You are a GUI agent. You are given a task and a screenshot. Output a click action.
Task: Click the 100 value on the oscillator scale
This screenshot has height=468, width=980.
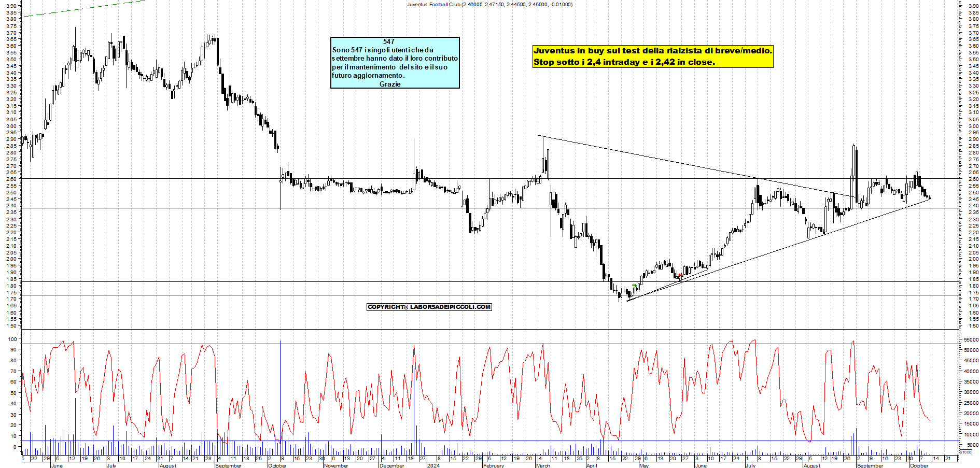[13, 339]
